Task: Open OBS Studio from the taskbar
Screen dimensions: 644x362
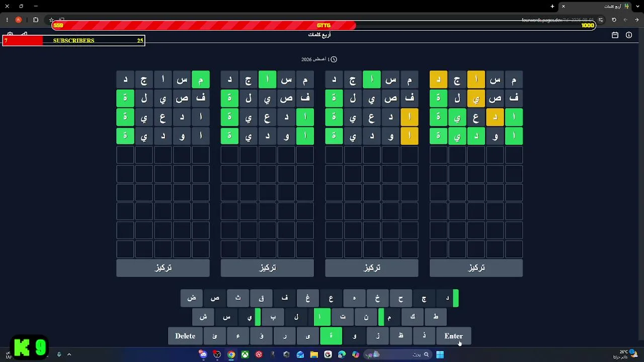Action: click(217, 354)
